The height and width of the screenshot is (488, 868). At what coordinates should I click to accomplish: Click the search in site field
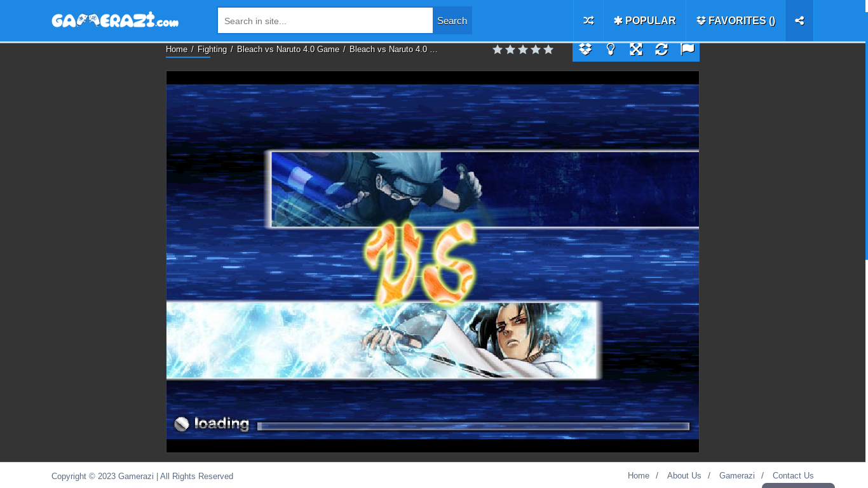coord(325,20)
